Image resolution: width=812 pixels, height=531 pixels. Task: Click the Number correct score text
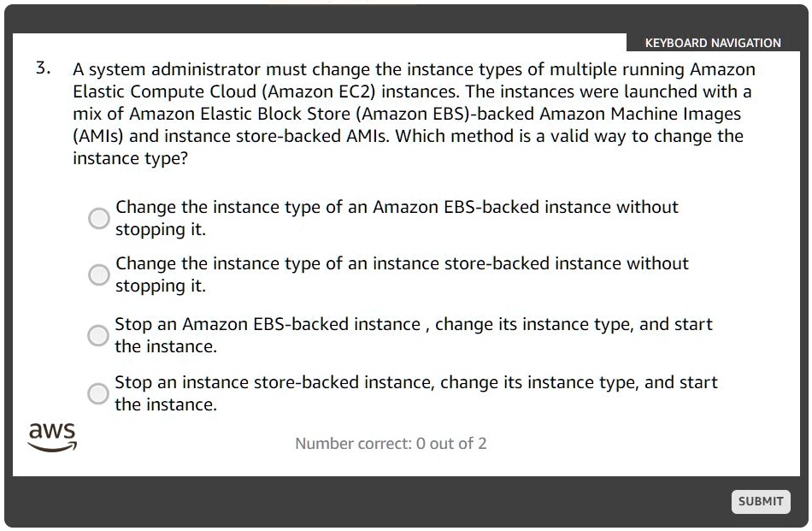coord(391,443)
